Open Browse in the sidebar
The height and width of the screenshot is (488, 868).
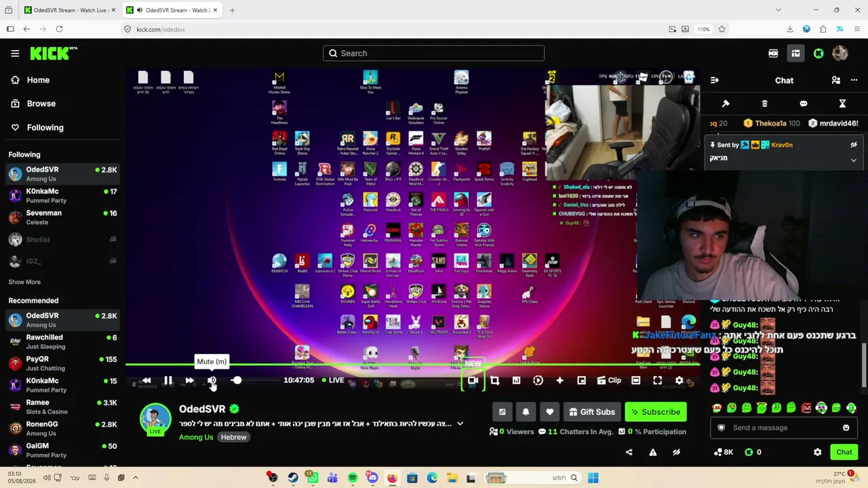coord(63,104)
